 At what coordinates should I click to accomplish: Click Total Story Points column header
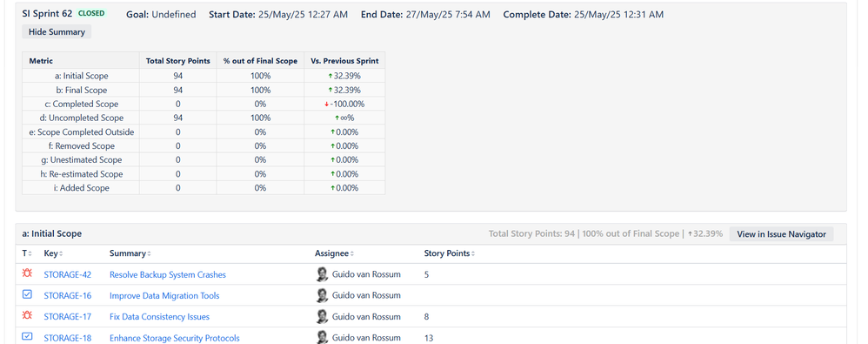(x=177, y=61)
